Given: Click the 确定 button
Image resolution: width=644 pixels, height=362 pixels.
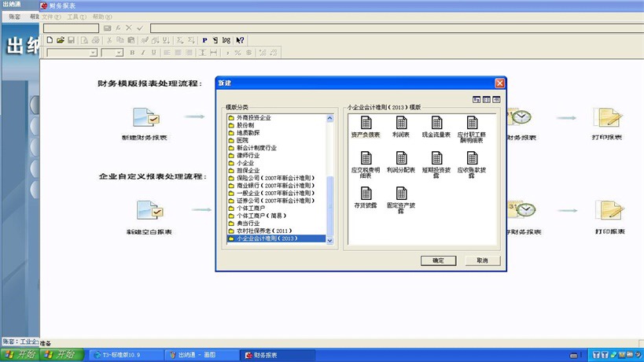Looking at the screenshot, I should (x=438, y=260).
